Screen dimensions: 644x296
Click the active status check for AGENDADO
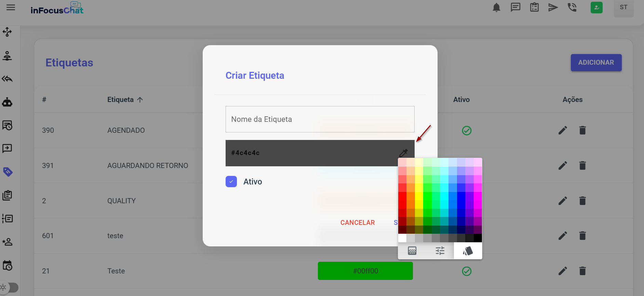tap(467, 130)
